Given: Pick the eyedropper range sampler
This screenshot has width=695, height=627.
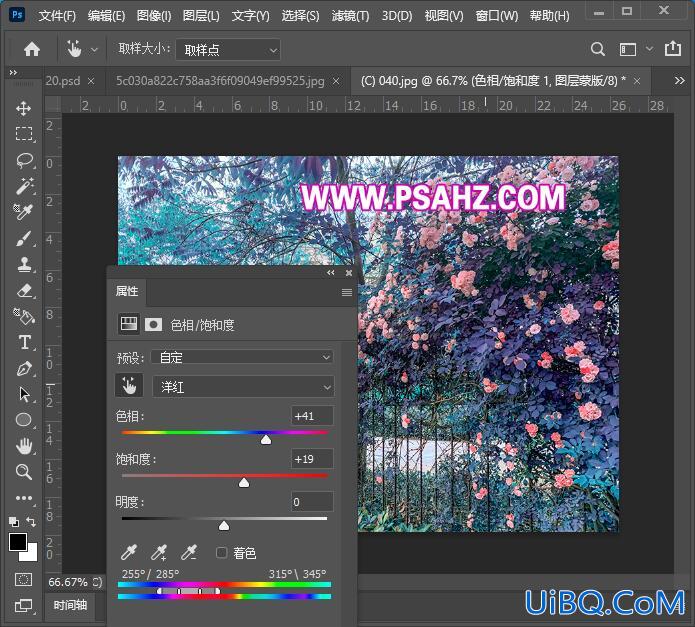Looking at the screenshot, I should point(129,552).
